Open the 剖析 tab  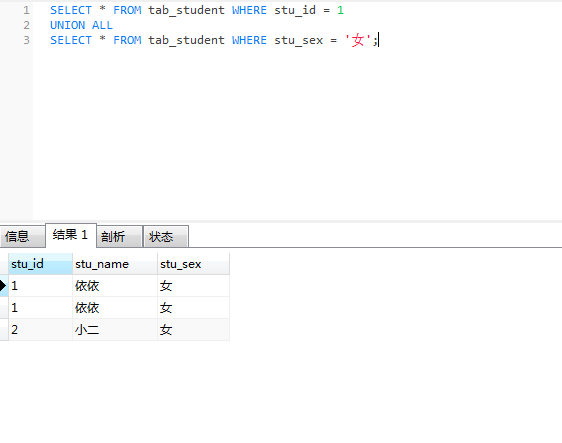tap(119, 237)
